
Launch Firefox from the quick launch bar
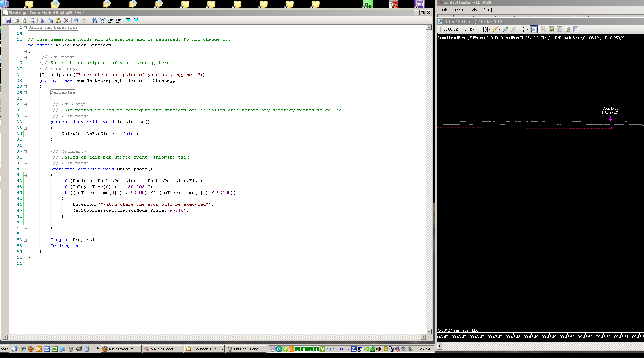[x=31, y=349]
